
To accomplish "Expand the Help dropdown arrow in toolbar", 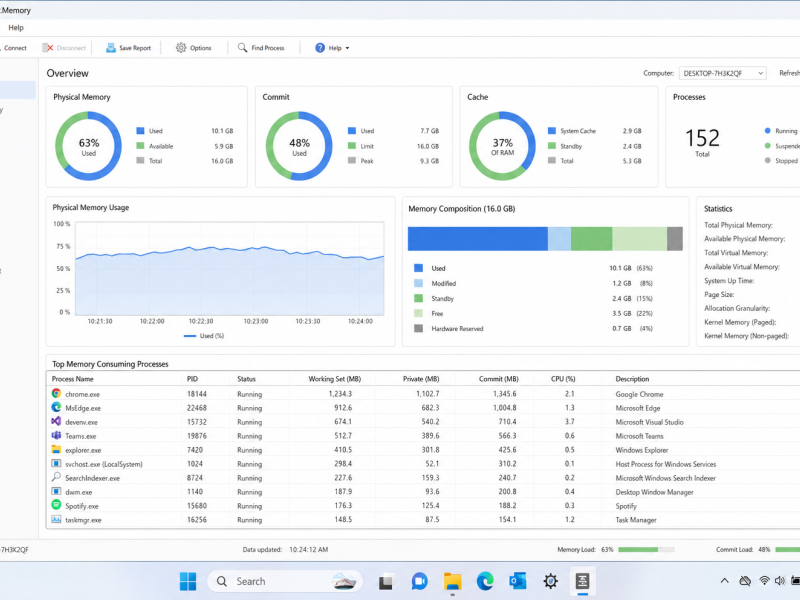I will click(347, 48).
